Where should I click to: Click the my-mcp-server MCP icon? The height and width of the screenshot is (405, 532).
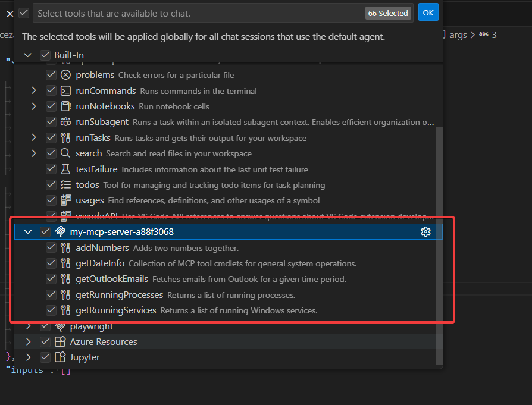(60, 232)
